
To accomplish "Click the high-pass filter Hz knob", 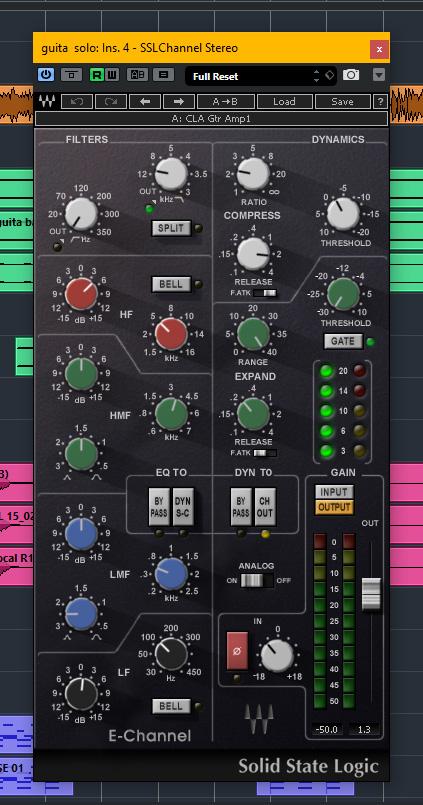I will (81, 214).
